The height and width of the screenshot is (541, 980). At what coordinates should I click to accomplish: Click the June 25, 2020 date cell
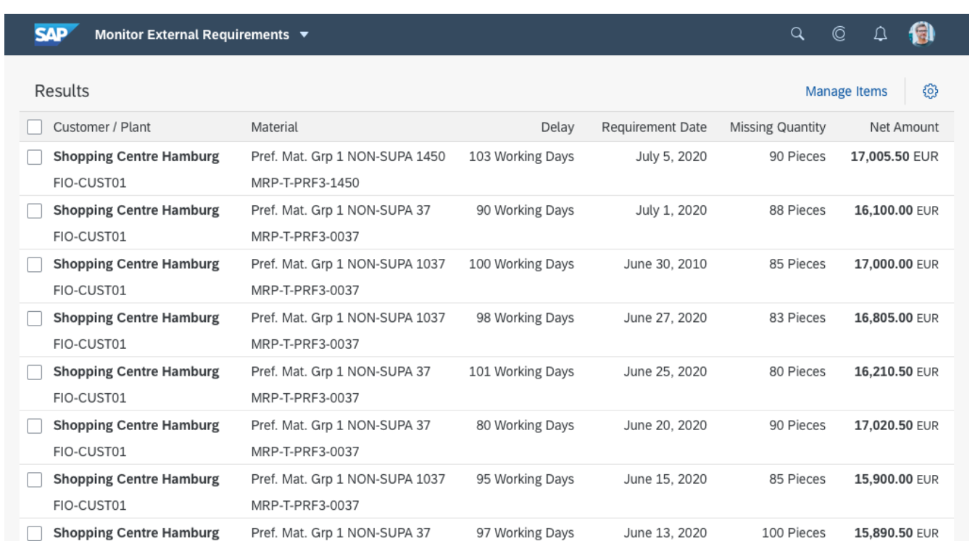(665, 371)
